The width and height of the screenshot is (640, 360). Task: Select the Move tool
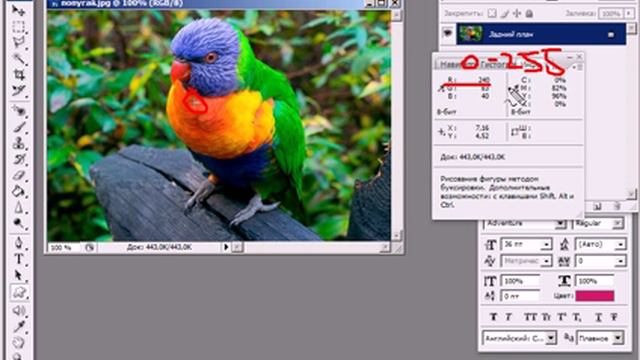pos(18,10)
